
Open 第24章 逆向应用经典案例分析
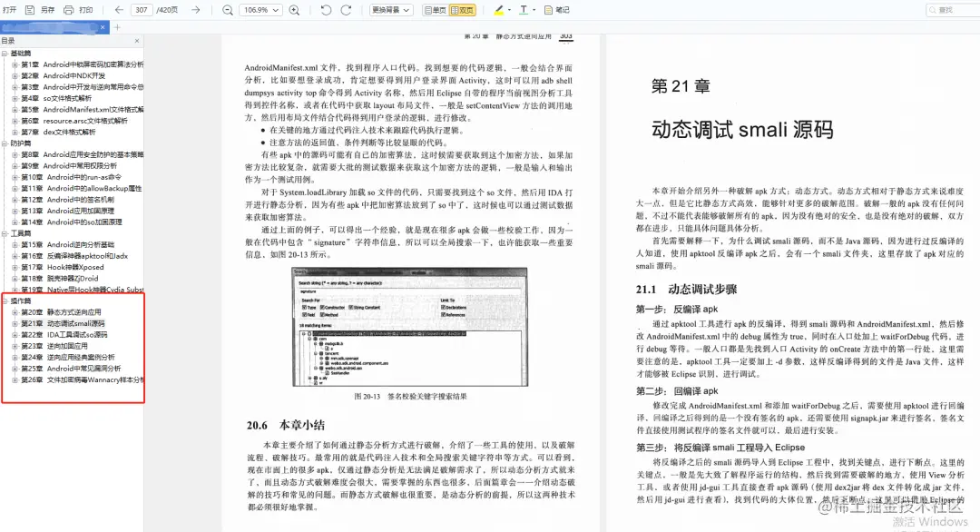tap(67, 357)
